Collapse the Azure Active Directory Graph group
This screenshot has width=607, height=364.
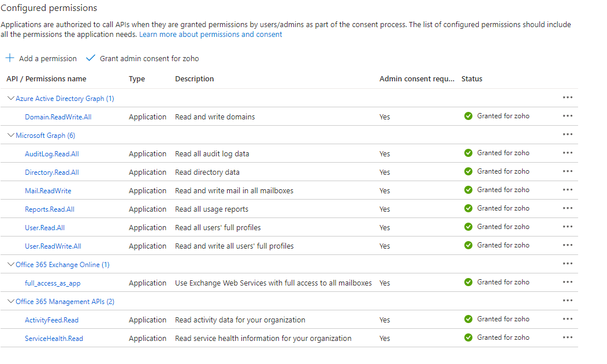(10, 99)
